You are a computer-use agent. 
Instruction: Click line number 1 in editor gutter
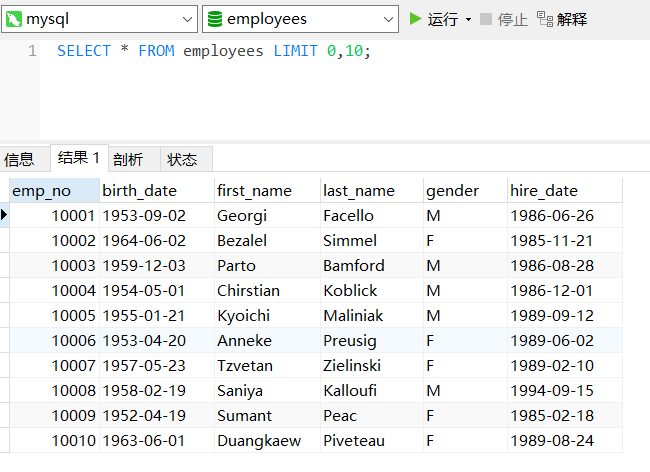point(32,51)
